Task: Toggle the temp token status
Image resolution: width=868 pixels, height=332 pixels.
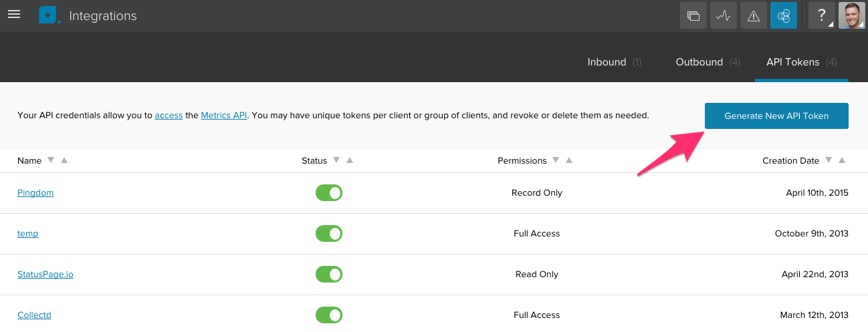Action: click(329, 234)
